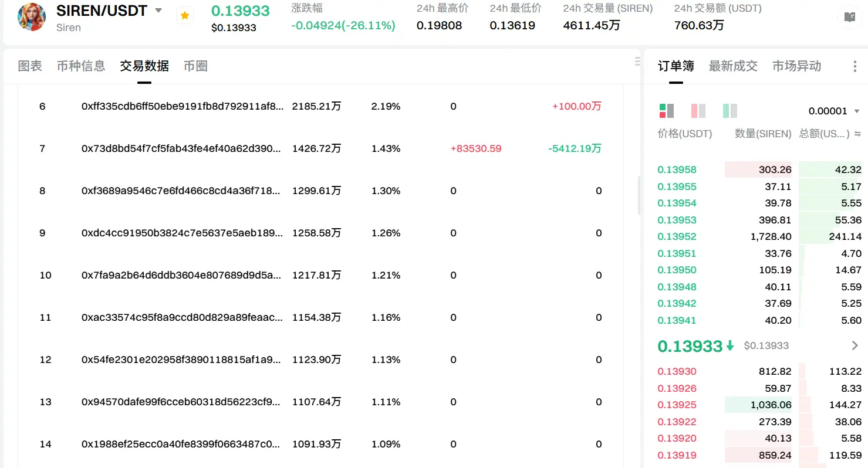
Task: Switch to the 最新成交 tab
Action: (733, 66)
